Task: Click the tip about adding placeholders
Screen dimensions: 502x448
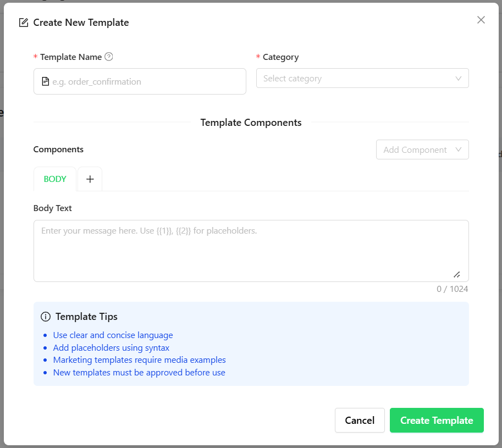Action: tap(111, 348)
